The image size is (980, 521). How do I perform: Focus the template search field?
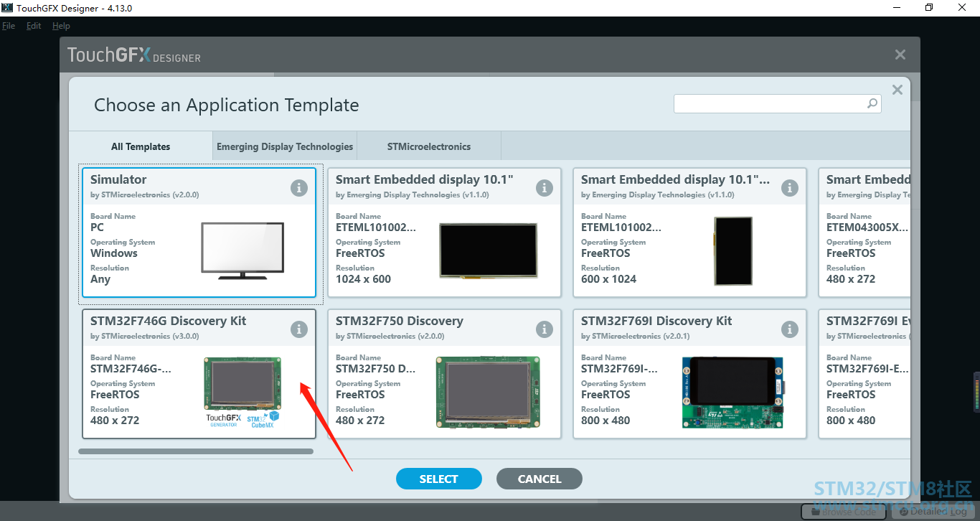[x=778, y=103]
